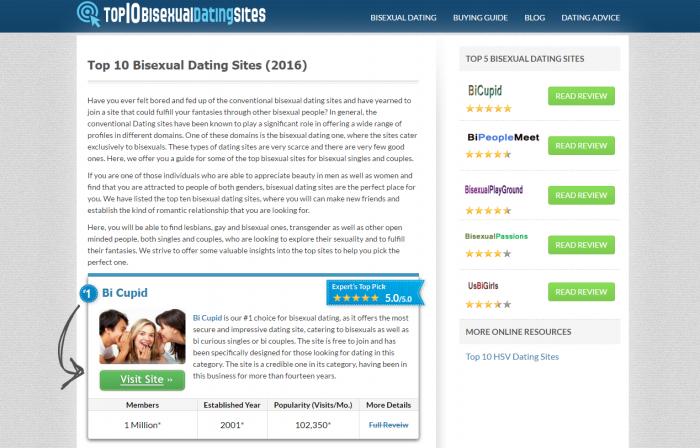This screenshot has width=700, height=448.
Task: Click the BisexualPlayGround sidebar logo
Action: tap(493, 190)
